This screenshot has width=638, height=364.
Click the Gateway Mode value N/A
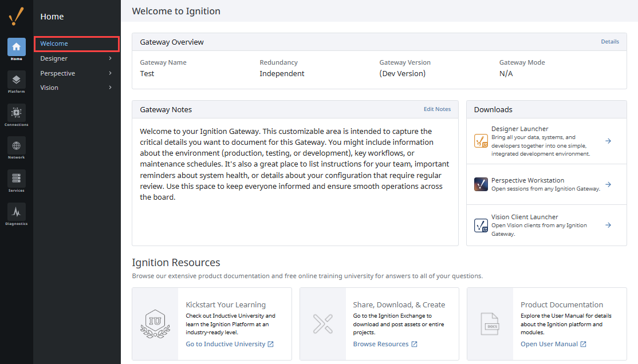pyautogui.click(x=506, y=74)
